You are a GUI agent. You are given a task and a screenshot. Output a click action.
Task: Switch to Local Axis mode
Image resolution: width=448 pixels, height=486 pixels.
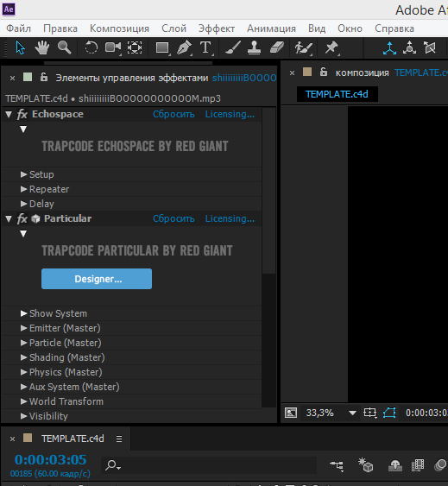pos(389,48)
